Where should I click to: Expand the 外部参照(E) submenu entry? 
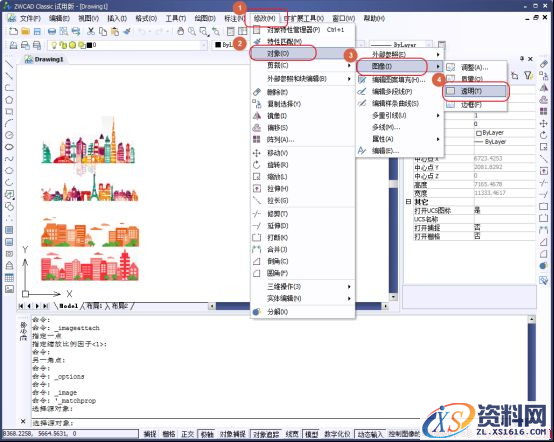400,54
